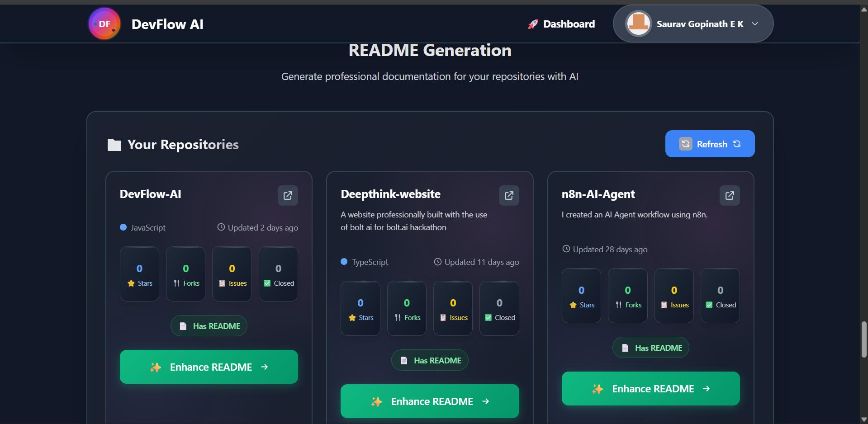
Task: Click the user avatar of Saurav Gopinath
Action: [638, 24]
